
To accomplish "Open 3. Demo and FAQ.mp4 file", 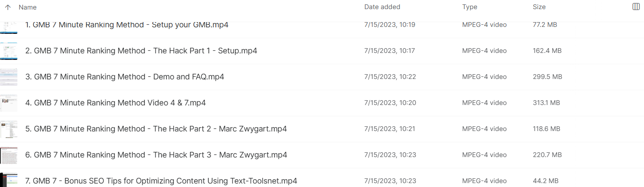I will pyautogui.click(x=125, y=77).
